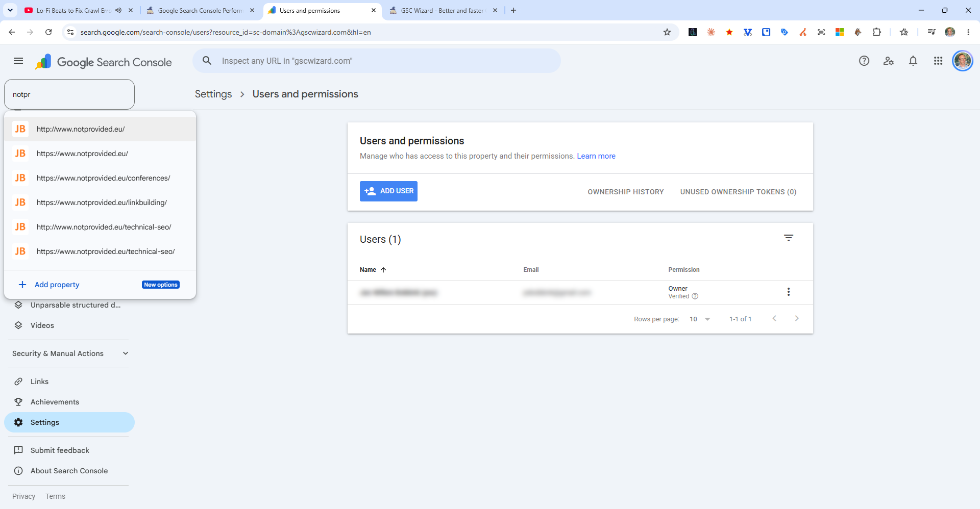The image size is (980, 509).
Task: Open the owner row's three-dot menu
Action: click(x=789, y=292)
